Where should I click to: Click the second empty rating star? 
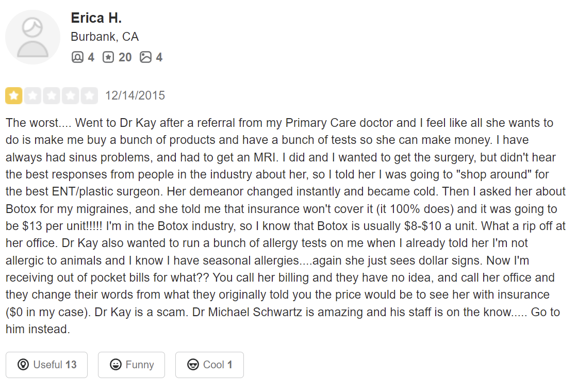(x=33, y=96)
